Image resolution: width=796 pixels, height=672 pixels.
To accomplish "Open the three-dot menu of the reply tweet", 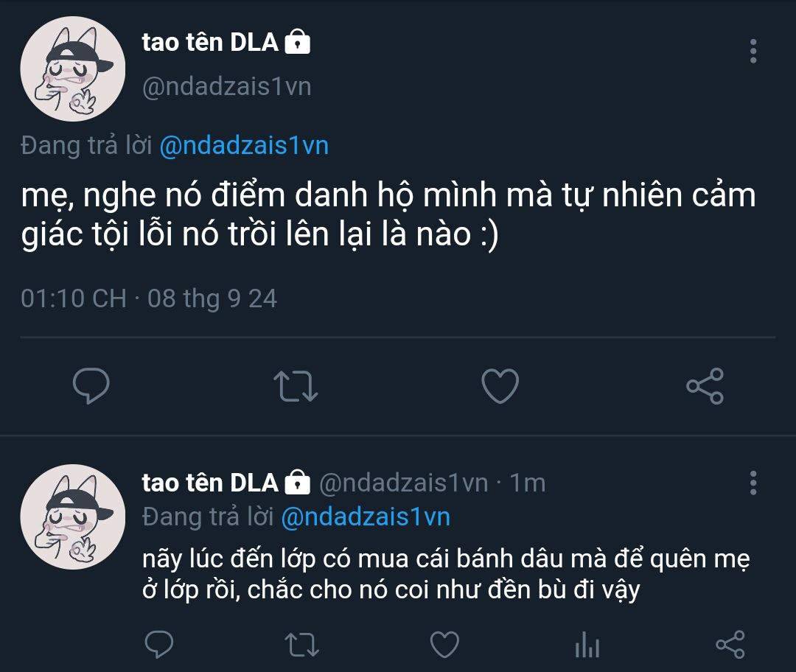I will point(753,483).
